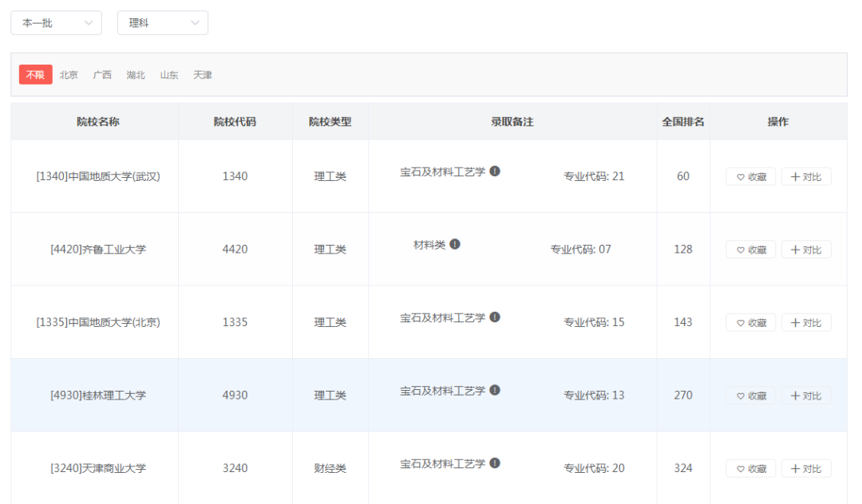
Task: Click national rank value 60
Action: coord(682,176)
